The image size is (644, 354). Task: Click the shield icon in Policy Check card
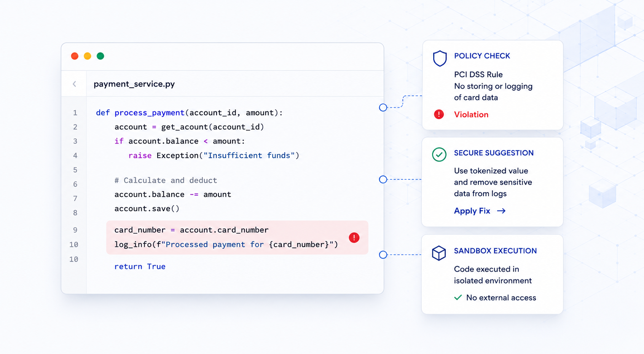point(440,58)
